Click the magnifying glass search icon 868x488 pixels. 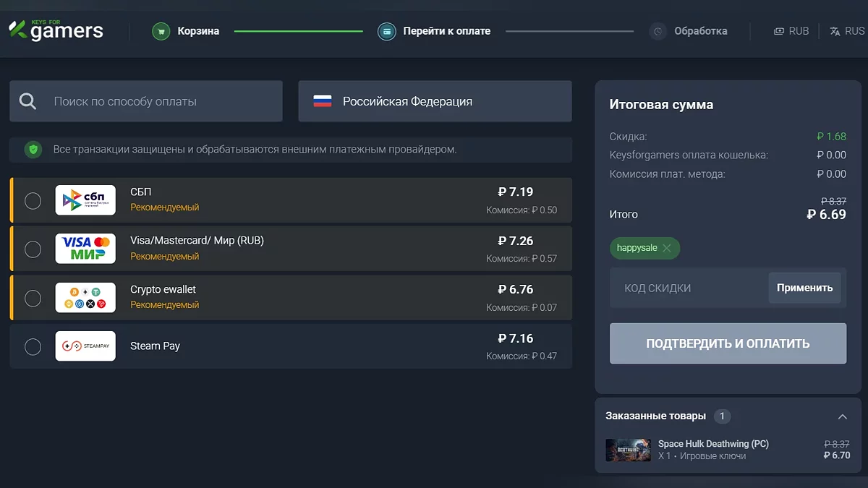[x=28, y=101]
